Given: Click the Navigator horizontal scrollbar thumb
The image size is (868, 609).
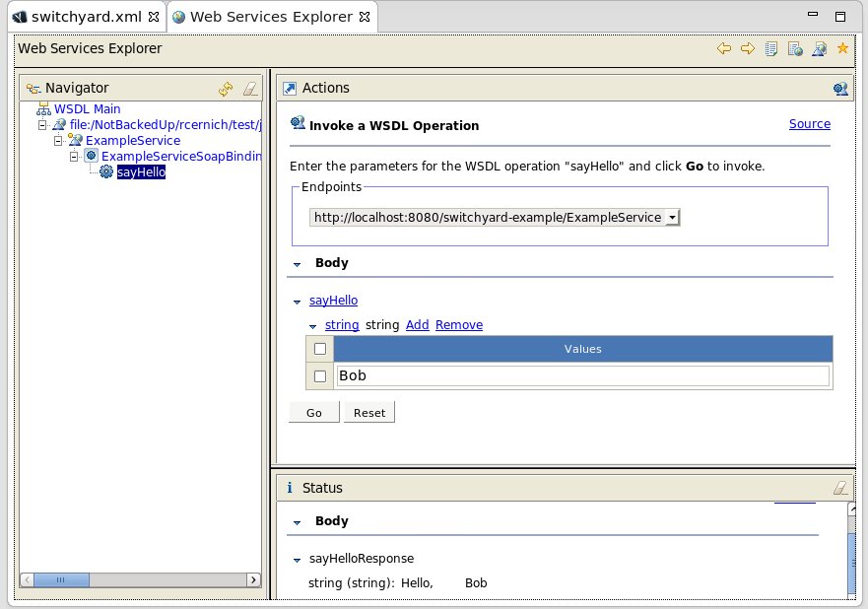Looking at the screenshot, I should [61, 579].
